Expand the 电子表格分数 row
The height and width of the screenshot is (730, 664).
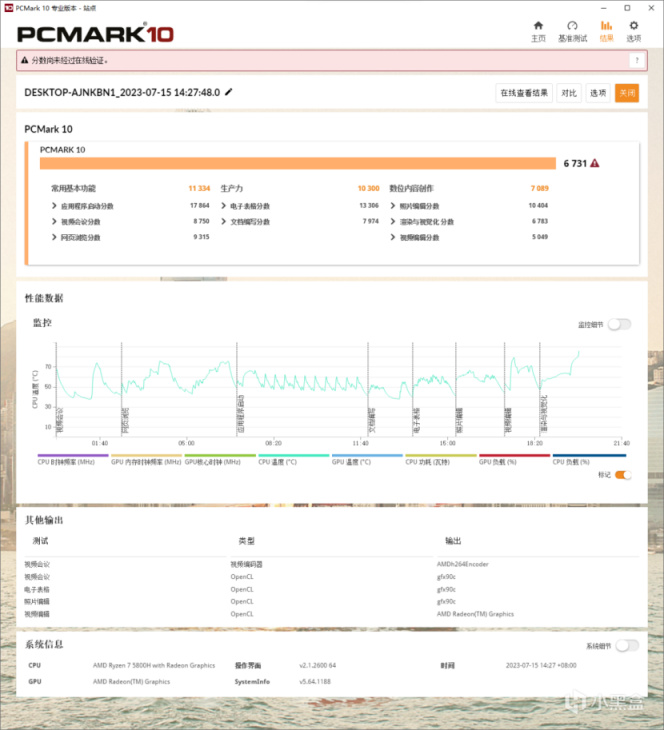(x=224, y=206)
